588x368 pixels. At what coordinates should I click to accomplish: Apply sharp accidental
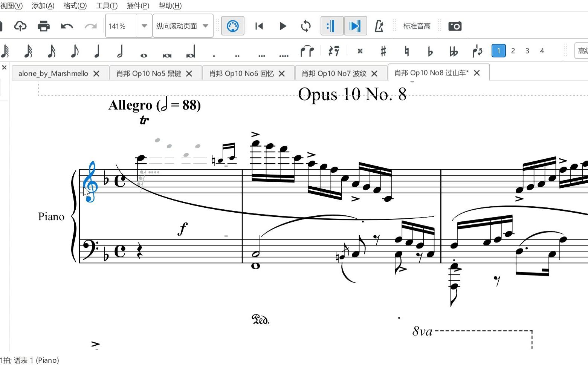pyautogui.click(x=383, y=51)
